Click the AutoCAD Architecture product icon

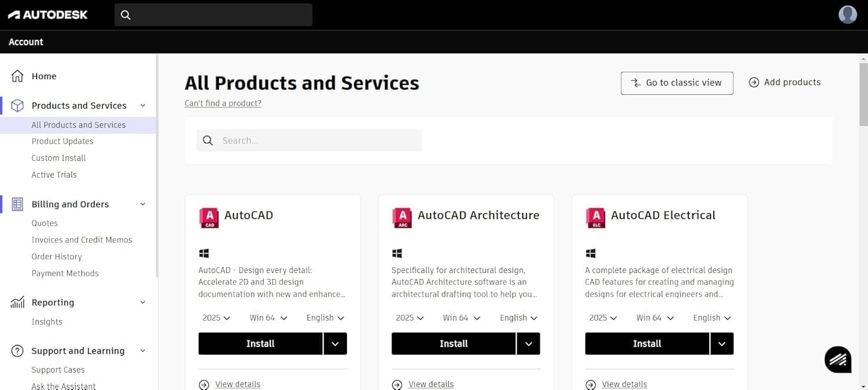coord(402,218)
